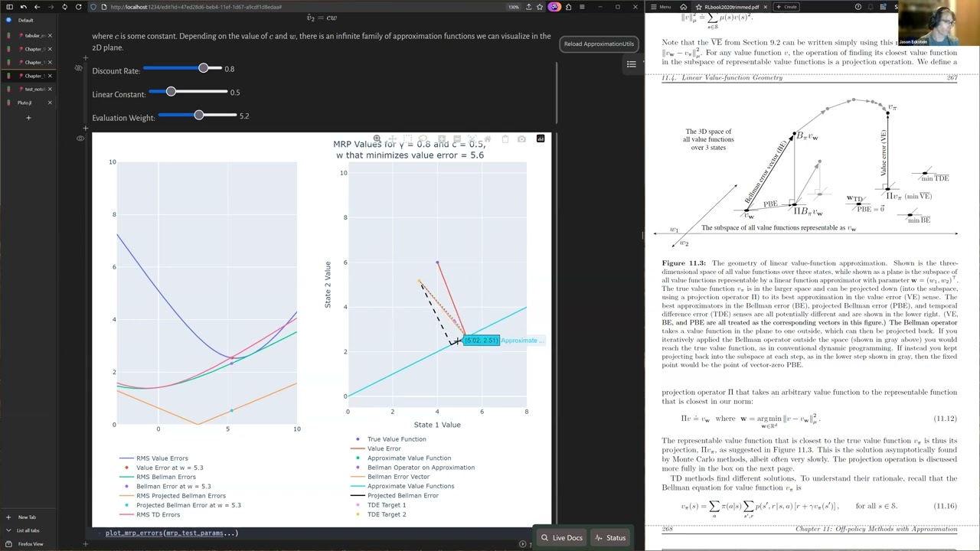Download plot as PNG via camera icon

521,139
